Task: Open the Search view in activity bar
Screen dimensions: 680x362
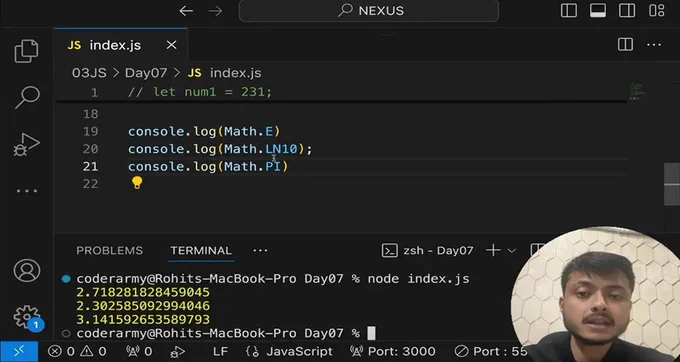Action: tap(26, 96)
